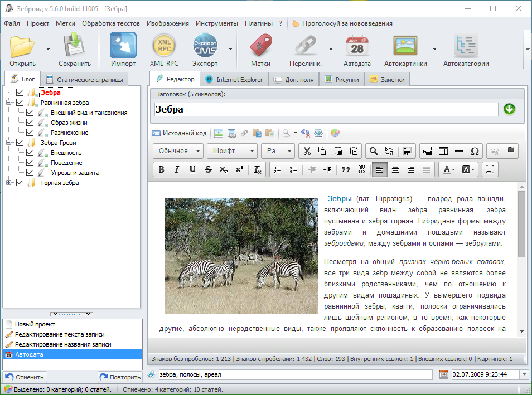Click the Исходный код source button
This screenshot has height=395, width=532.
coord(180,133)
